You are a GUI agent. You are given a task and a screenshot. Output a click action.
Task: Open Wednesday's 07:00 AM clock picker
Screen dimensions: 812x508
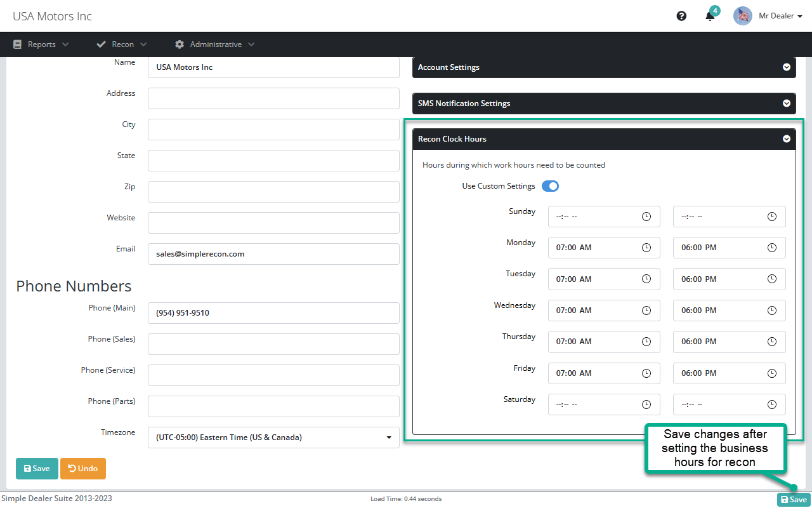pos(646,310)
